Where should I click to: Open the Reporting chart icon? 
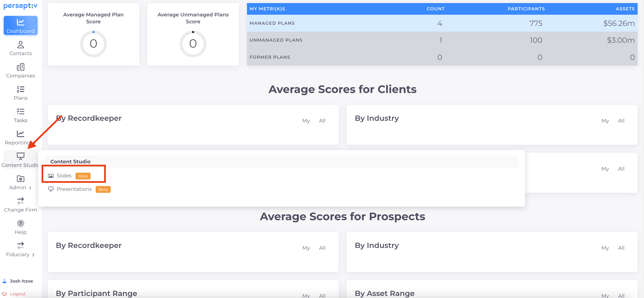(x=20, y=134)
